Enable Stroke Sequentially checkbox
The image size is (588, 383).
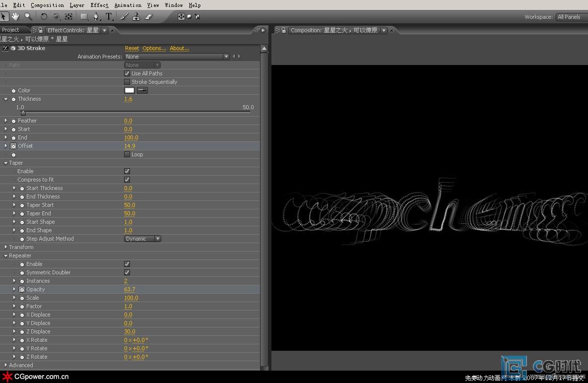tap(127, 82)
